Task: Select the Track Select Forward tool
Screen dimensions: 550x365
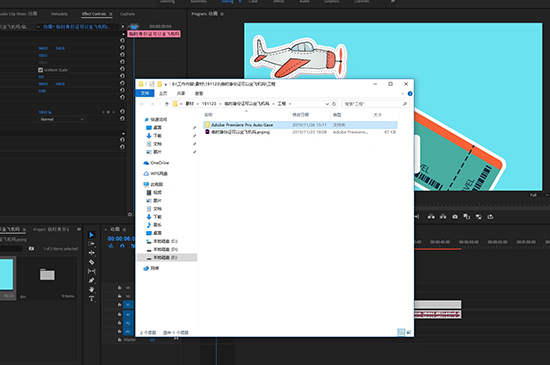Action: 92,244
